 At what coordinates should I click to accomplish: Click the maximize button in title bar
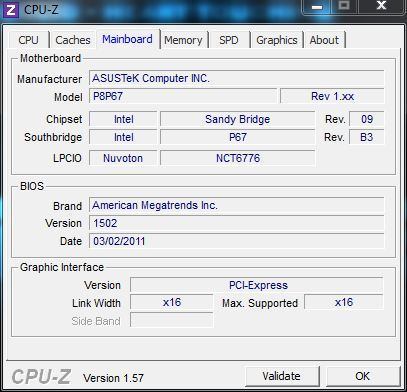pyautogui.click(x=345, y=6)
